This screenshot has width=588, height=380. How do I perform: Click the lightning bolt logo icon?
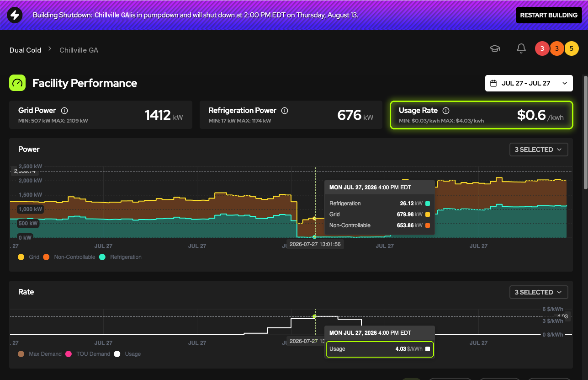click(x=15, y=15)
